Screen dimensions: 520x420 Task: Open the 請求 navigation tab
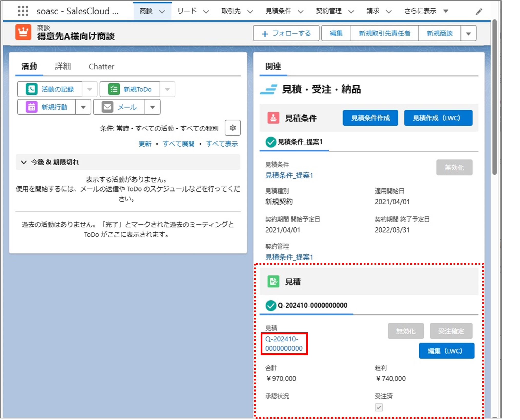pos(373,11)
